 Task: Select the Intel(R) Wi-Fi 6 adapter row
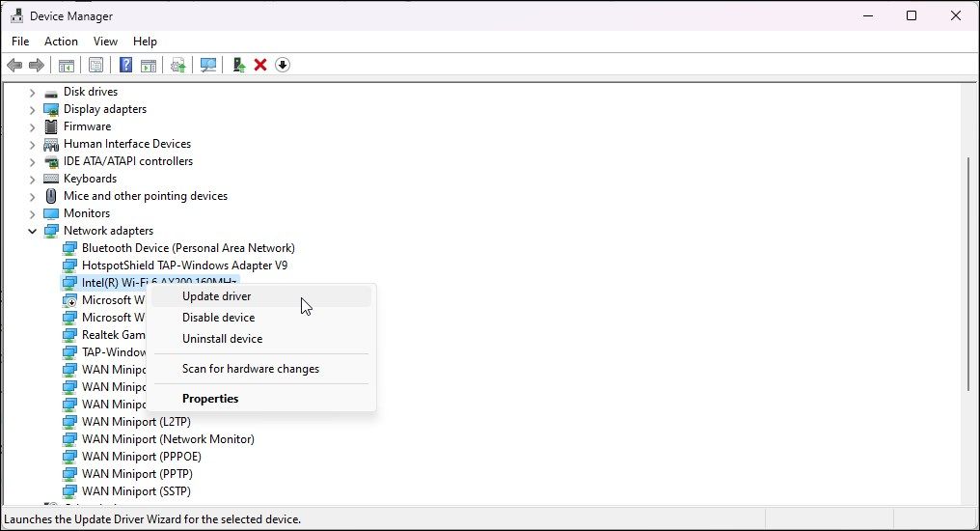(150, 282)
